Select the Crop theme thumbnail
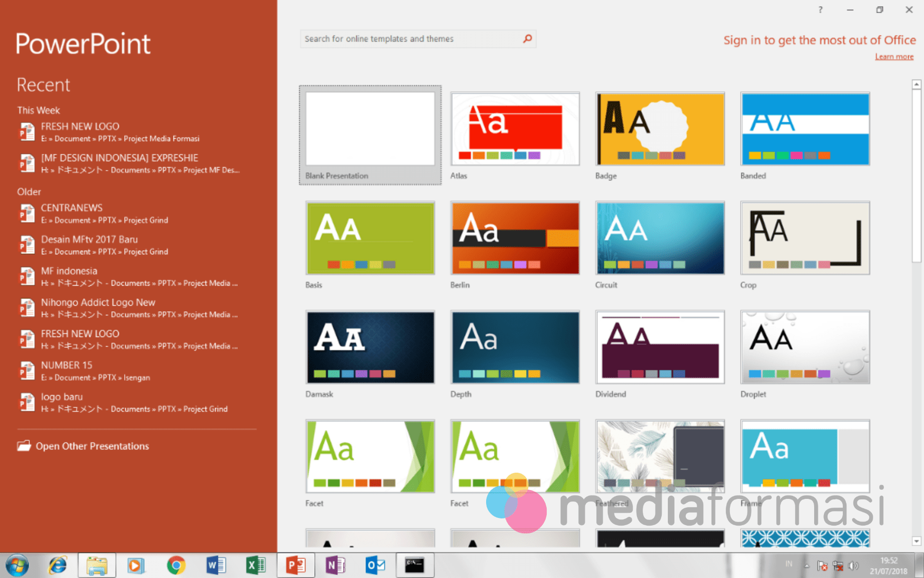The height and width of the screenshot is (578, 924). click(805, 238)
